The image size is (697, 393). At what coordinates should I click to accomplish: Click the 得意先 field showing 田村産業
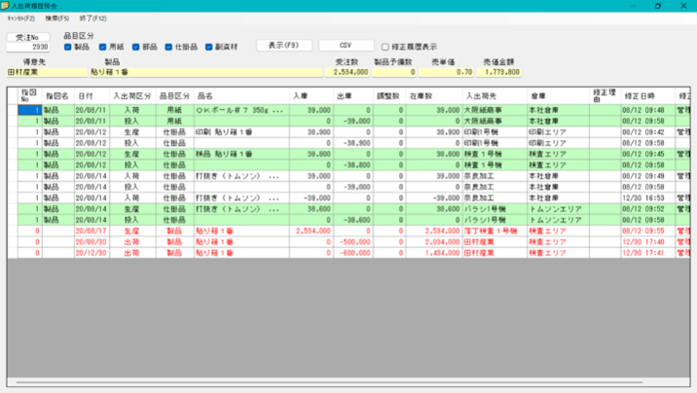point(47,72)
